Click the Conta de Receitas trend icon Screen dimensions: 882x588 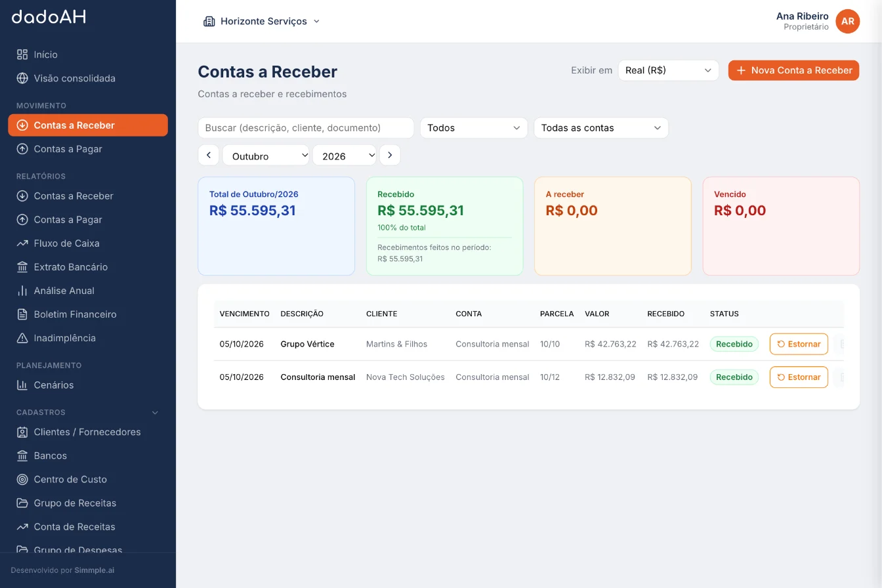[x=22, y=526]
